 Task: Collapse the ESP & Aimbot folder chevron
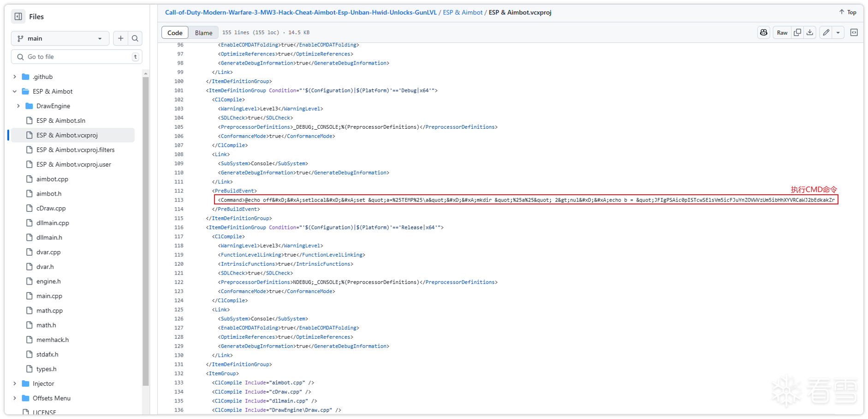[x=15, y=91]
